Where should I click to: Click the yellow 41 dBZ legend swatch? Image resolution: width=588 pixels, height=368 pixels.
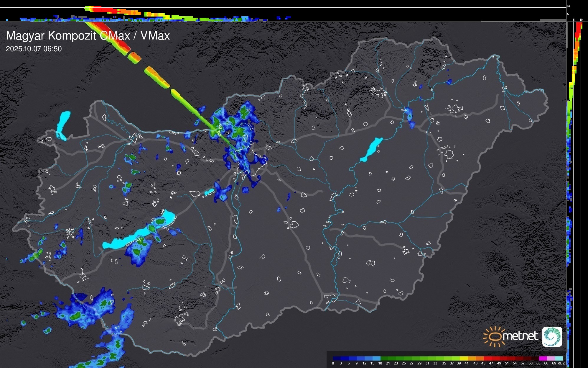pos(464,358)
